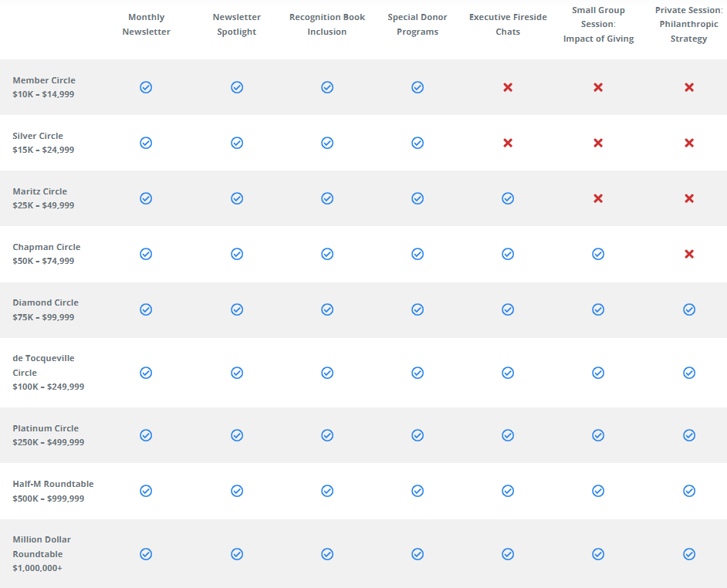Click de Tocqueville Circle Newsletter Spotlight checkmark
The height and width of the screenshot is (588, 727).
(237, 373)
